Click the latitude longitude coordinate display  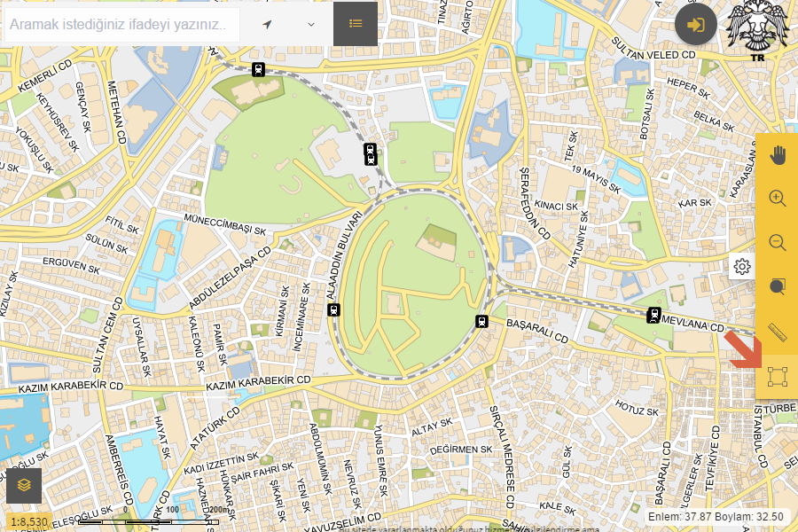point(716,516)
